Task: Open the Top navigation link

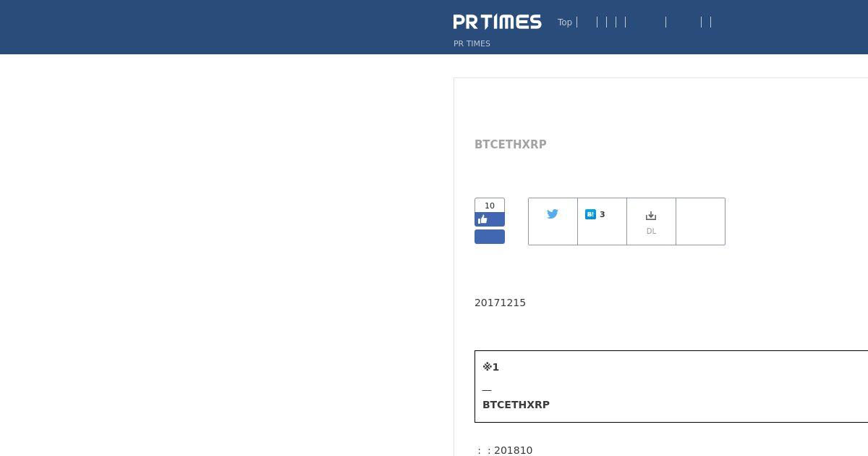Action: 565,22
